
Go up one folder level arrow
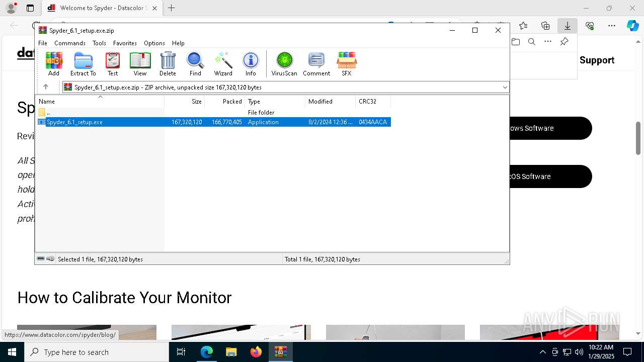46,87
